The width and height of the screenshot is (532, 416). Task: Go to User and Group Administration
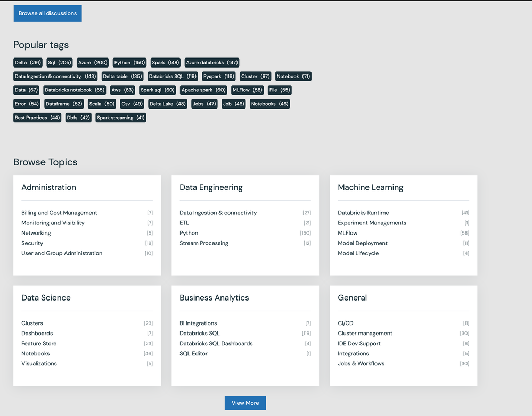pyautogui.click(x=62, y=253)
